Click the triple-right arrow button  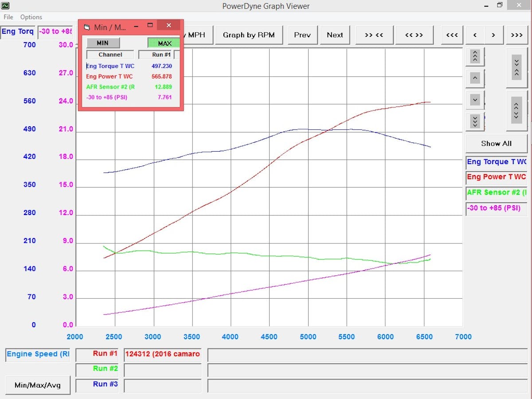coord(516,35)
